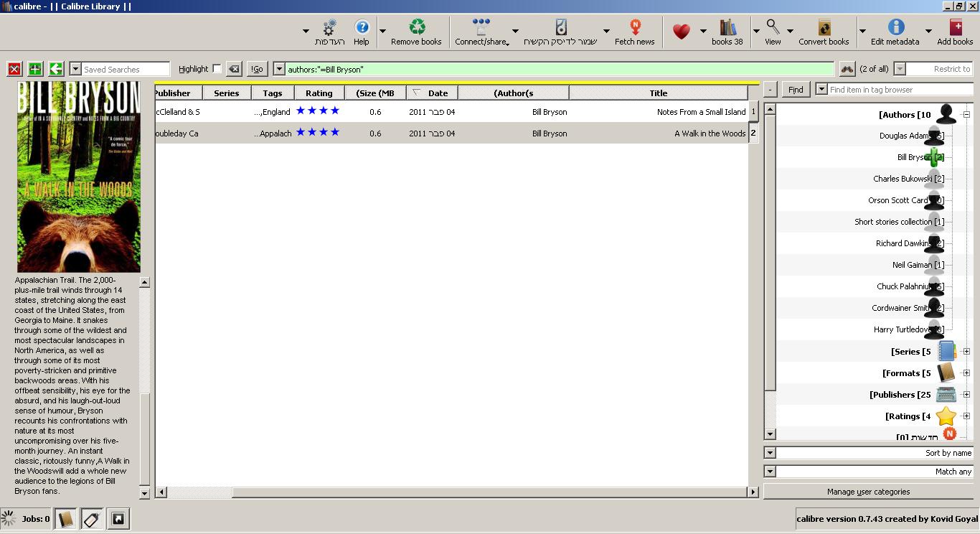
Task: Toggle the Highlight checkbox
Action: [x=217, y=69]
